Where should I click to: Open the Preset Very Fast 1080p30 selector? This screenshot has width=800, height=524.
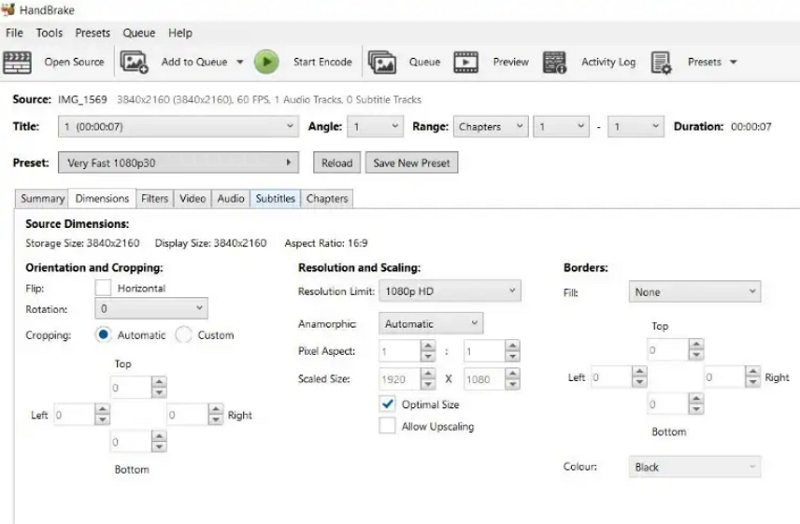click(x=178, y=163)
